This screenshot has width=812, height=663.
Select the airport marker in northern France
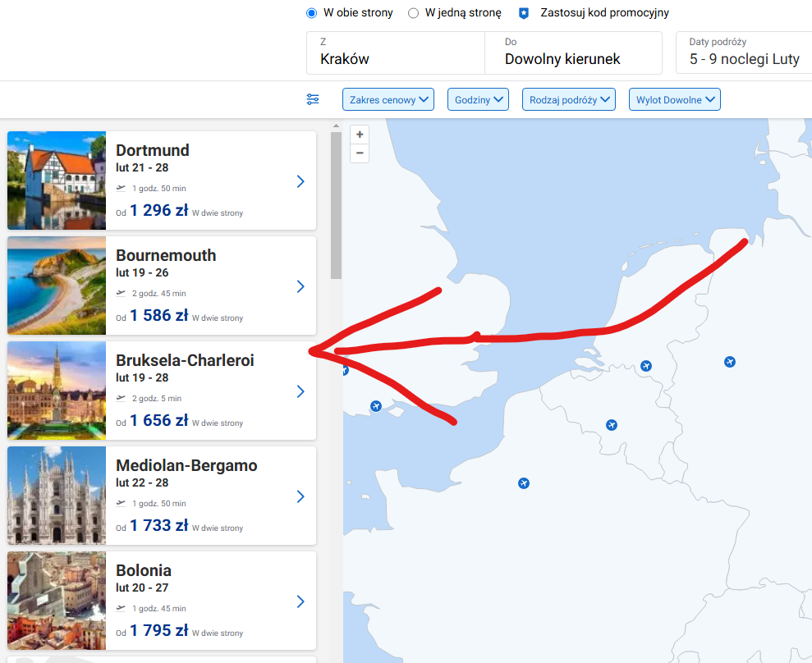524,483
